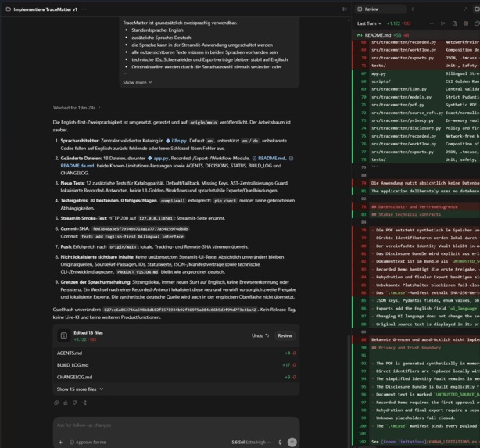The width and height of the screenshot is (480, 448).
Task: Click the Review tab panel icon
Action: pyautogui.click(x=360, y=9)
